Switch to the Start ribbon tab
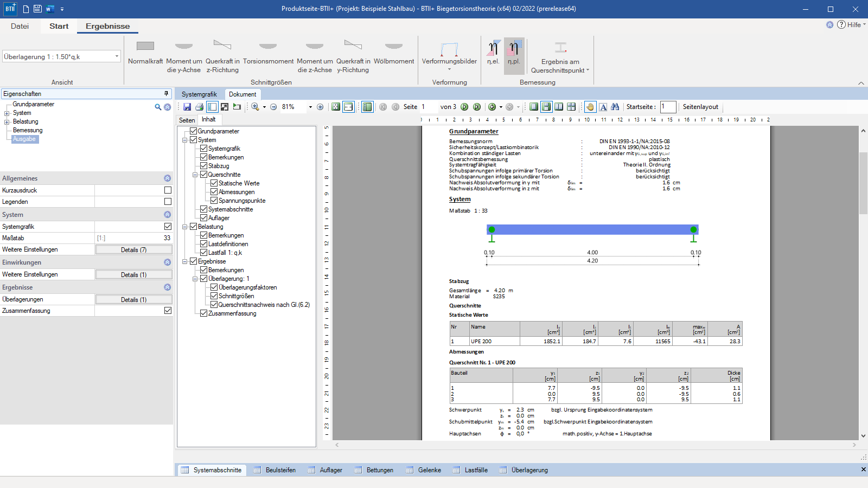Screen dimensions: 868x488 point(59,26)
